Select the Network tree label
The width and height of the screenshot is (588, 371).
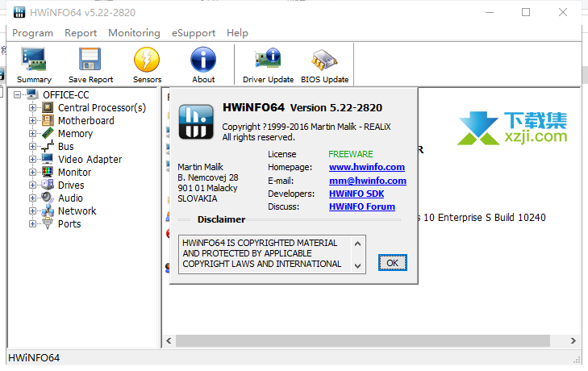[77, 211]
